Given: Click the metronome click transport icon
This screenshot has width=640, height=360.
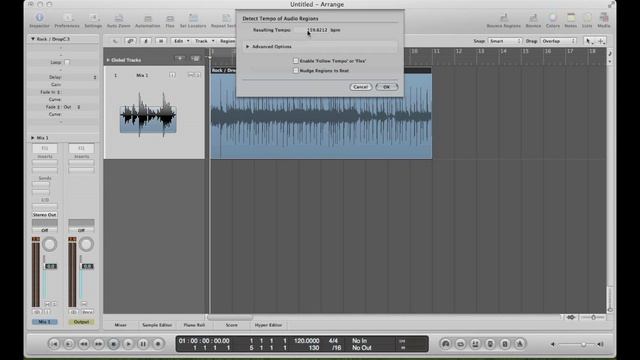Looking at the screenshot, I should coord(520,344).
